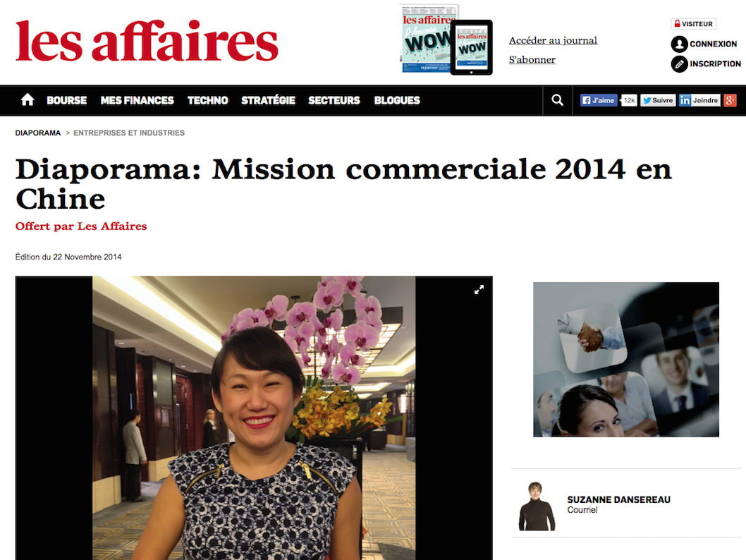Select the Entreprises et Industries breadcrumb
Image resolution: width=746 pixels, height=560 pixels.
pyautogui.click(x=129, y=133)
